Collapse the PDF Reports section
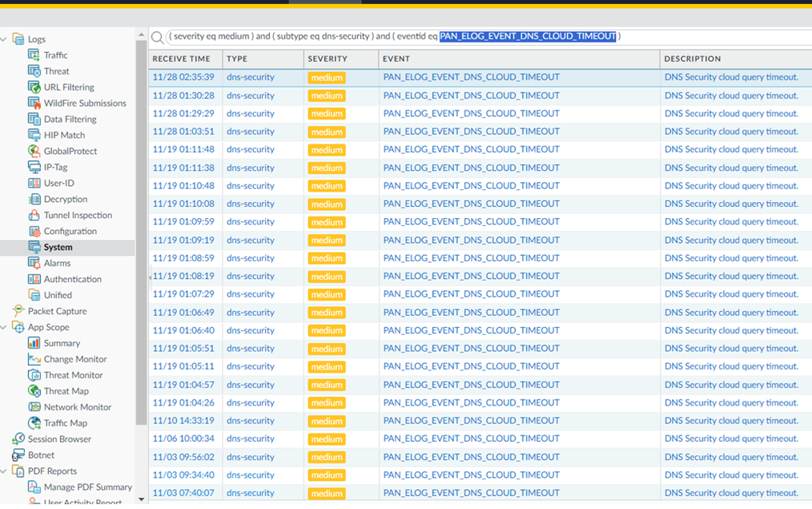The height and width of the screenshot is (509, 812). (x=5, y=471)
